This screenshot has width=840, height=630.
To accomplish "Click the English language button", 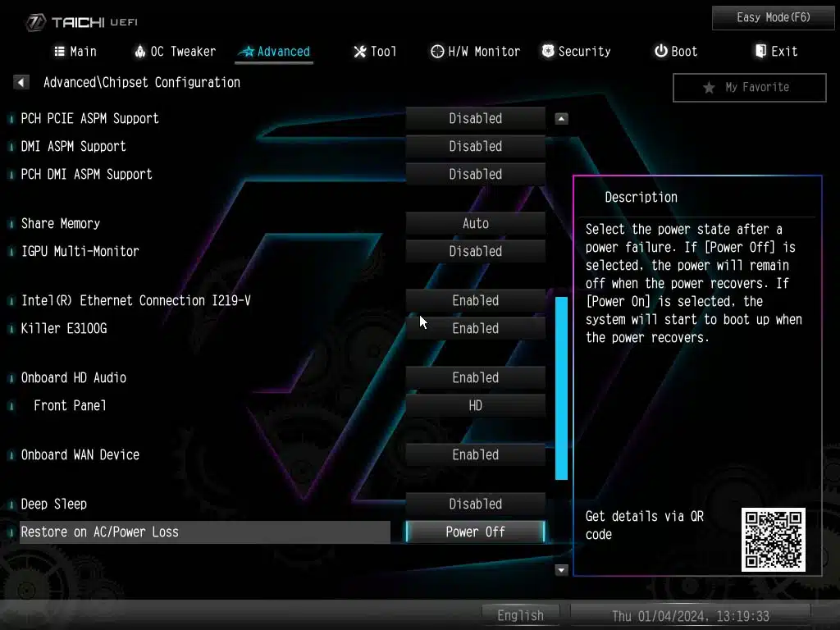I will click(520, 615).
